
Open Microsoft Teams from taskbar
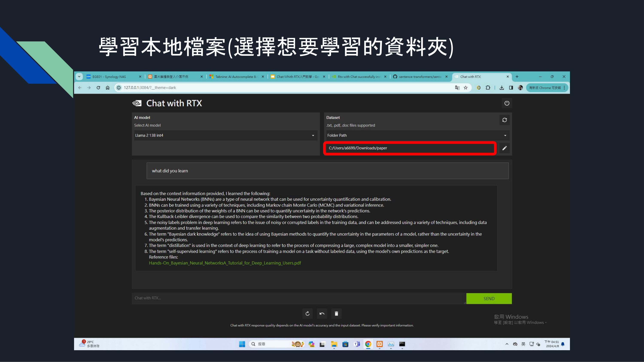click(357, 344)
